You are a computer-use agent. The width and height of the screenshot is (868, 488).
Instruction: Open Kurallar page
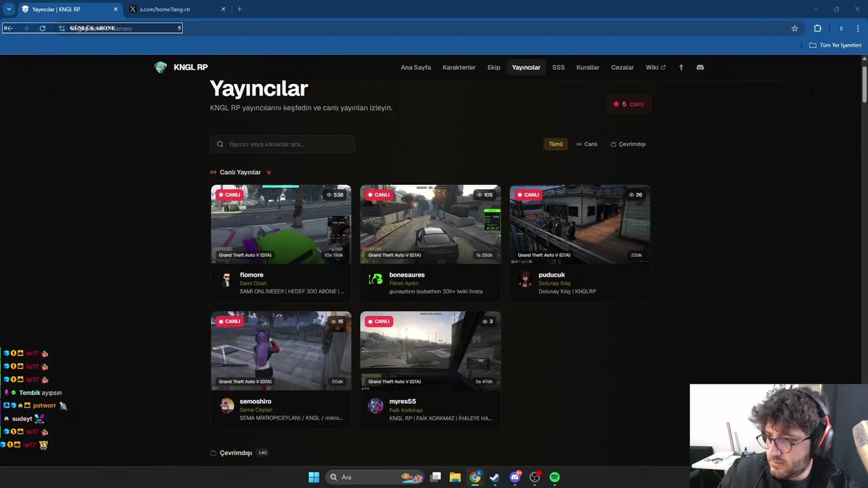(588, 67)
